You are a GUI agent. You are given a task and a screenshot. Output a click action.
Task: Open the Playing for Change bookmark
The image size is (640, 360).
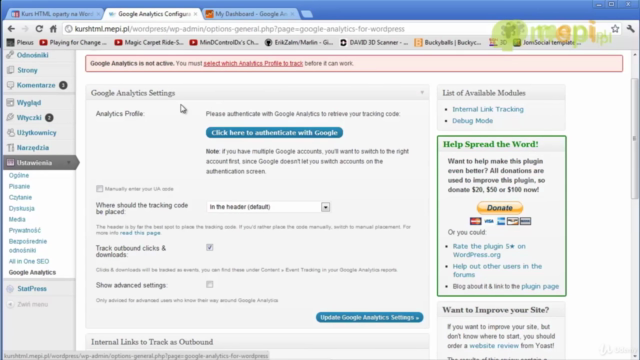coord(73,42)
